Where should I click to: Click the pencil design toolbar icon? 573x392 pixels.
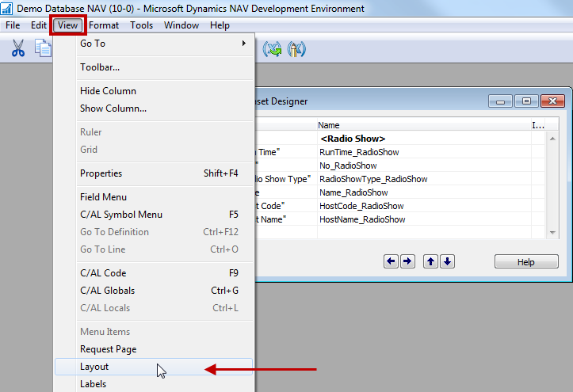point(296,49)
